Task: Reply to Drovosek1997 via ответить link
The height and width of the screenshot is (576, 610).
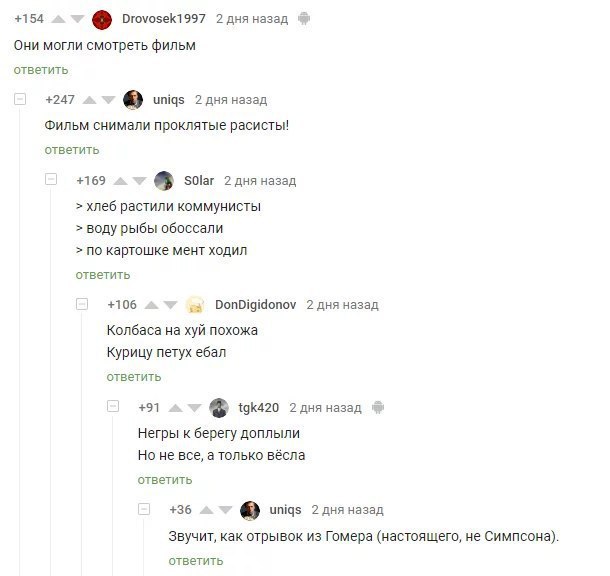Action: (x=41, y=70)
